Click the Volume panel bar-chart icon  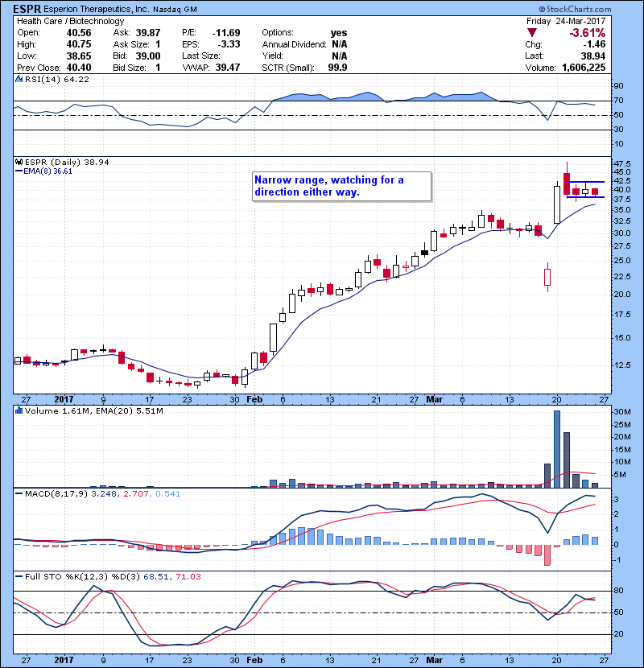click(19, 410)
